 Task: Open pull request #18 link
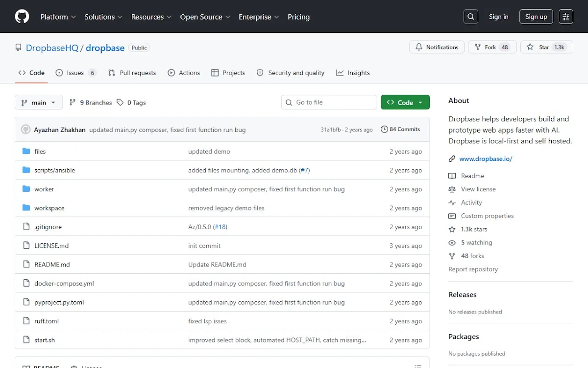point(220,227)
